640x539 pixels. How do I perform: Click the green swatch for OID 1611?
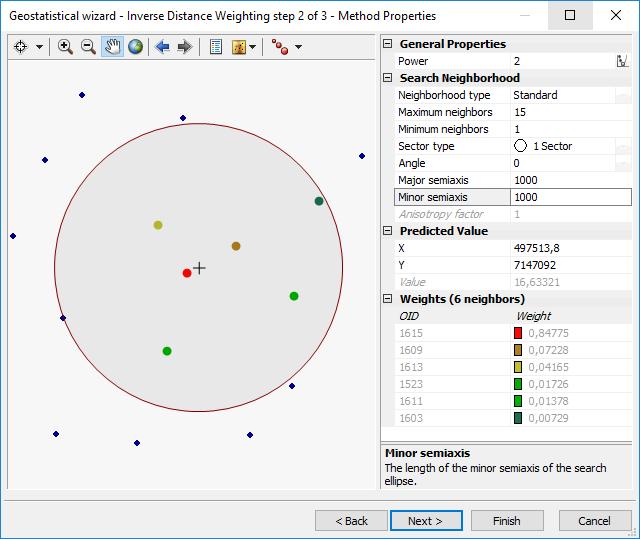click(518, 401)
